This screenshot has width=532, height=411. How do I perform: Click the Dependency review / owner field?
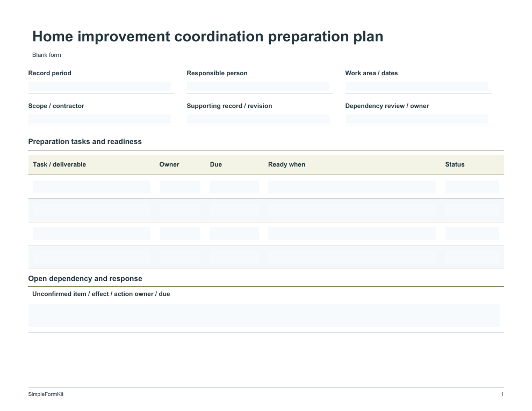416,119
